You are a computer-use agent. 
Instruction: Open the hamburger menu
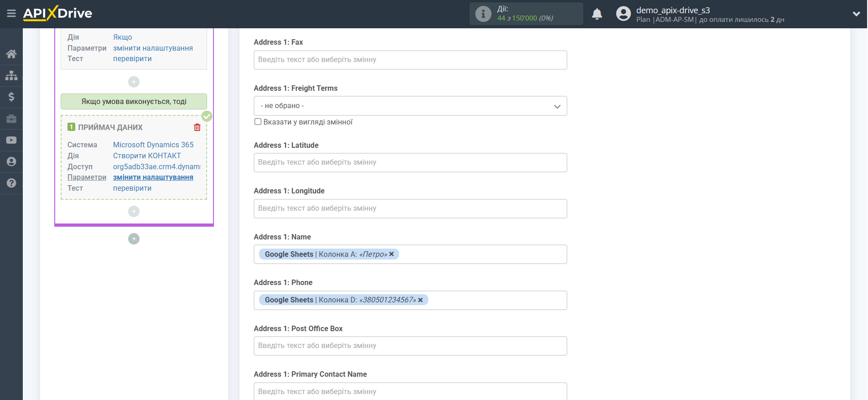11,14
